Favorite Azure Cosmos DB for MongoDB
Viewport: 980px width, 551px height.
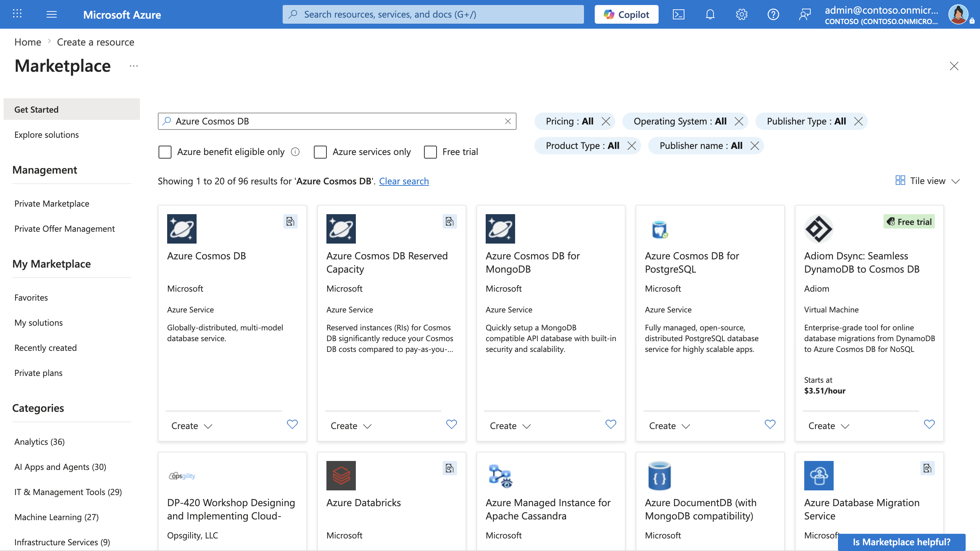(611, 424)
